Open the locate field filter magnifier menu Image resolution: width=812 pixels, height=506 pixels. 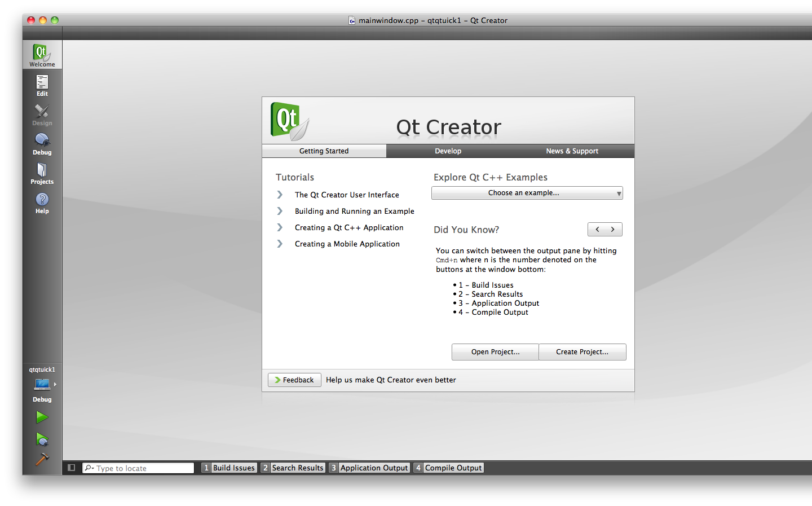(x=90, y=468)
